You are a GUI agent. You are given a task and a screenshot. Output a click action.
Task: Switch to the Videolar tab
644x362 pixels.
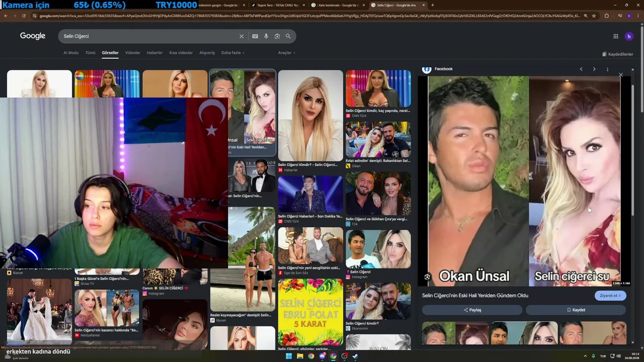[x=133, y=53]
